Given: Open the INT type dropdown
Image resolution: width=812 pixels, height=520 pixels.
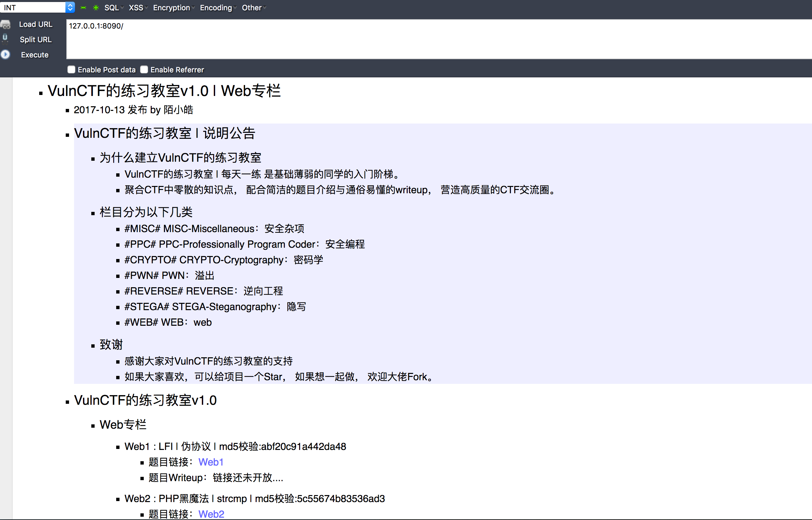Looking at the screenshot, I should coord(70,7).
